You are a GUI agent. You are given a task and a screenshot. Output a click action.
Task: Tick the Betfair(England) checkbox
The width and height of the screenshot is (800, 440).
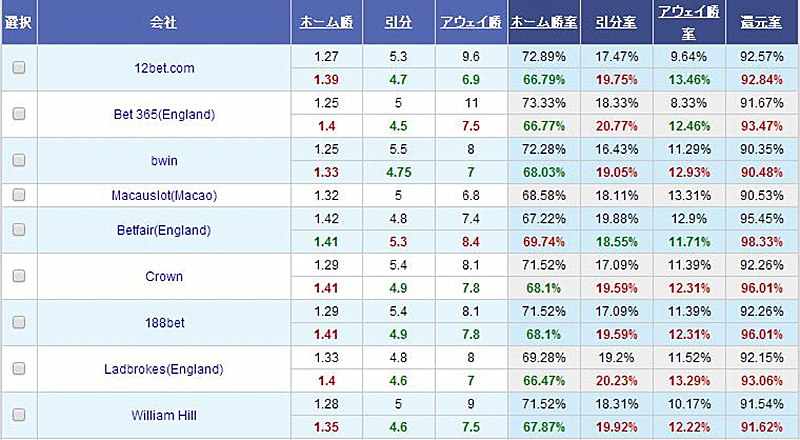[19, 229]
